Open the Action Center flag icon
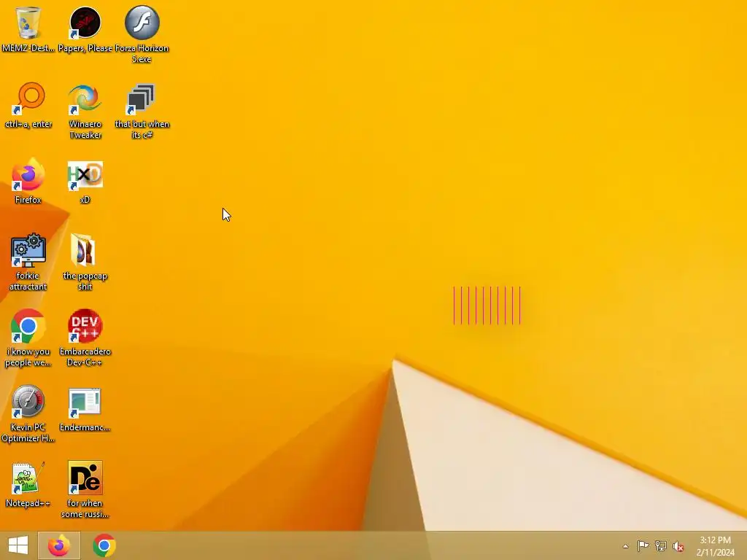747x560 pixels. pyautogui.click(x=643, y=545)
